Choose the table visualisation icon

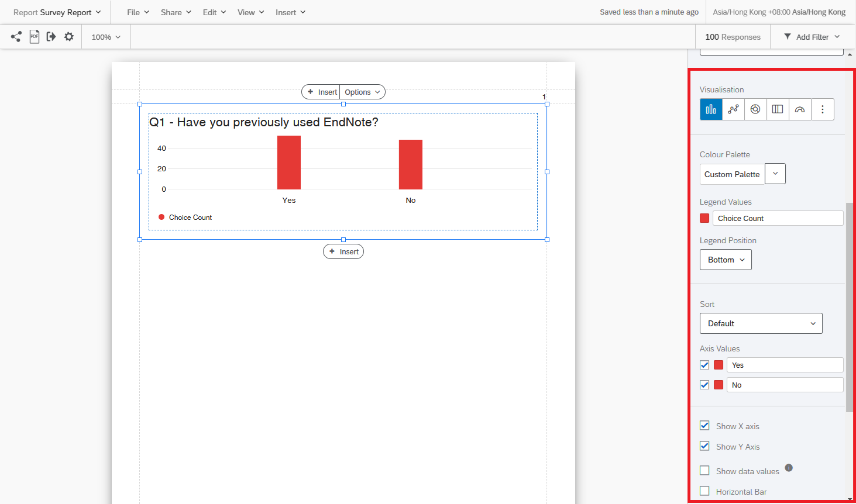coord(778,109)
